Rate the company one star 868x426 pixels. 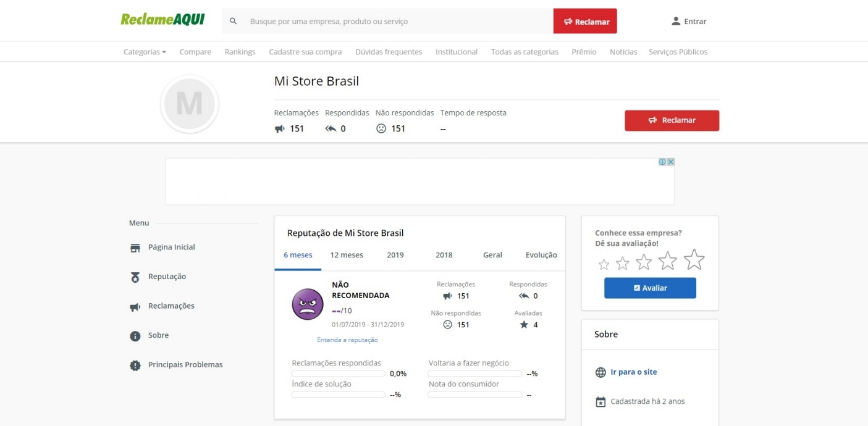pyautogui.click(x=604, y=264)
